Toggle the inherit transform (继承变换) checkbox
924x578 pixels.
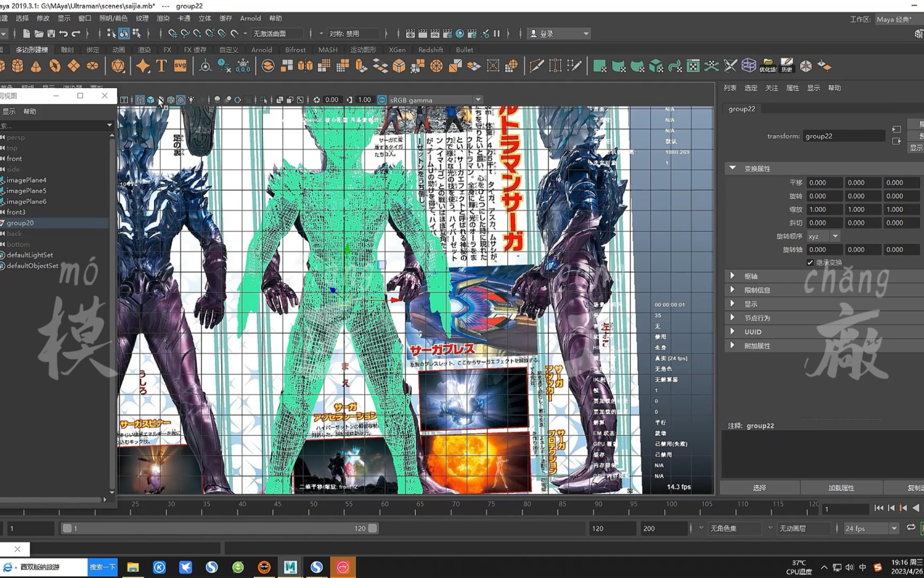coord(810,263)
